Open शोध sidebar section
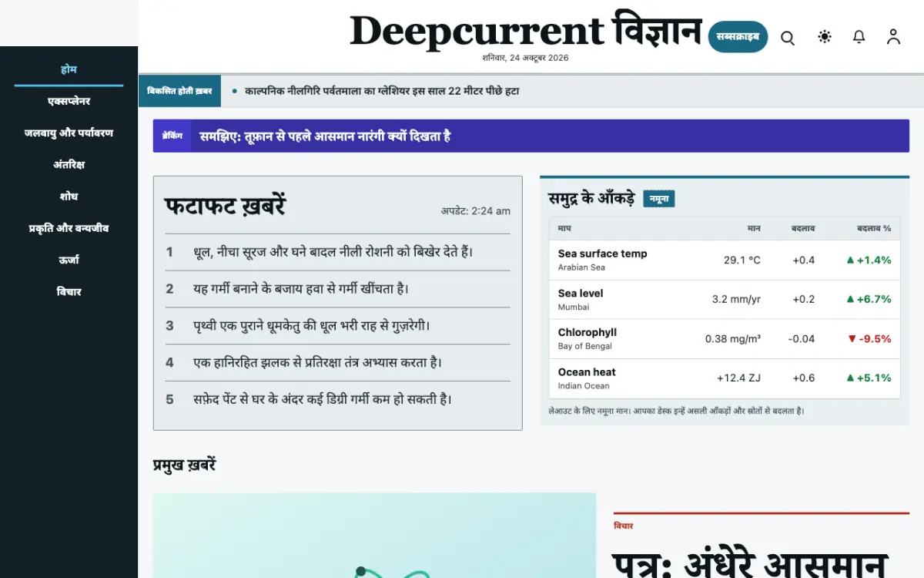 (x=69, y=197)
